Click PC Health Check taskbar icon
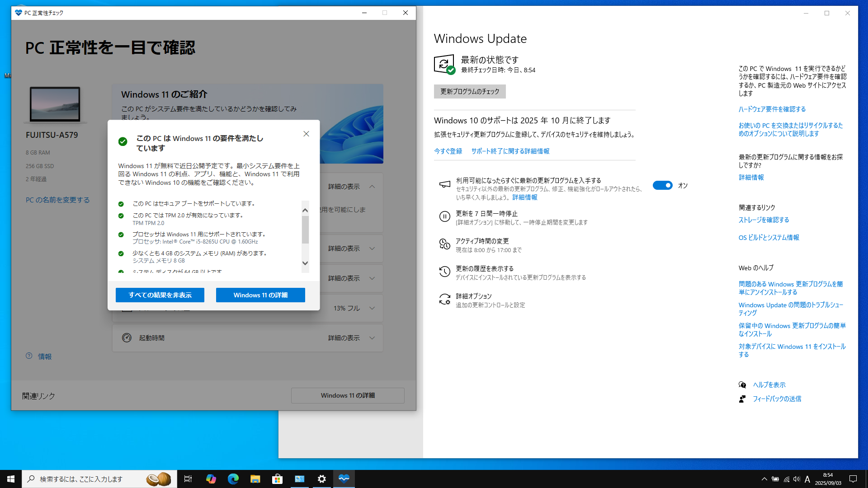Image resolution: width=868 pixels, height=488 pixels. pos(344,479)
